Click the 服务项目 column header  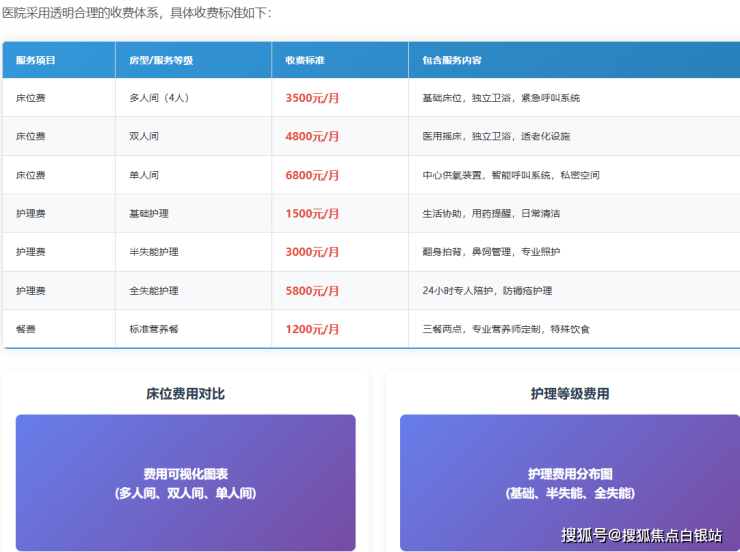pyautogui.click(x=36, y=60)
